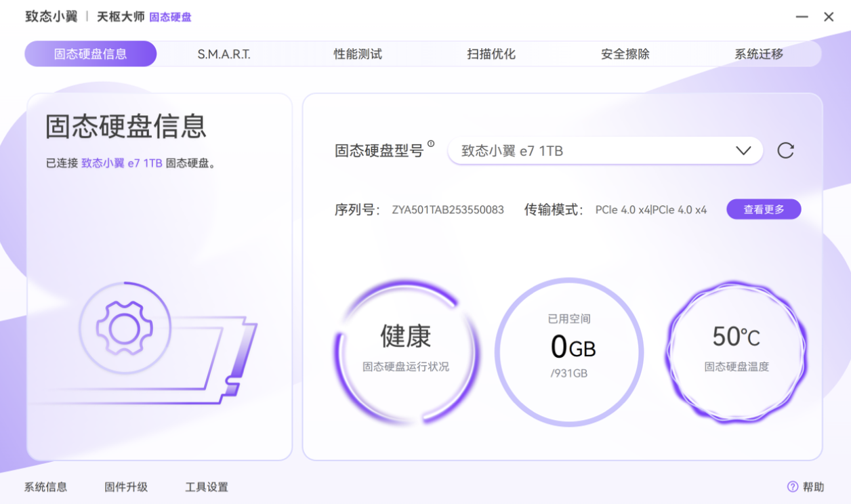Viewport: 851px width, 504px height.
Task: Open the 安全擦除 secure erase tab
Action: 624,54
